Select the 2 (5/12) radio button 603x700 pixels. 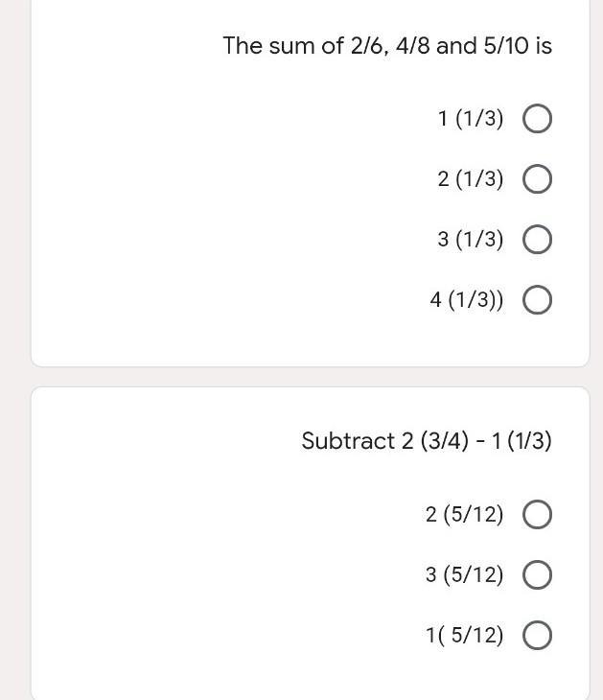point(537,514)
